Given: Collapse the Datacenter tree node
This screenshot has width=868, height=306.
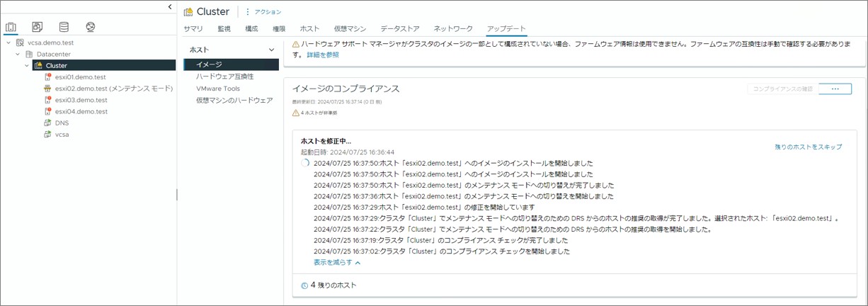Looking at the screenshot, I should [x=18, y=54].
